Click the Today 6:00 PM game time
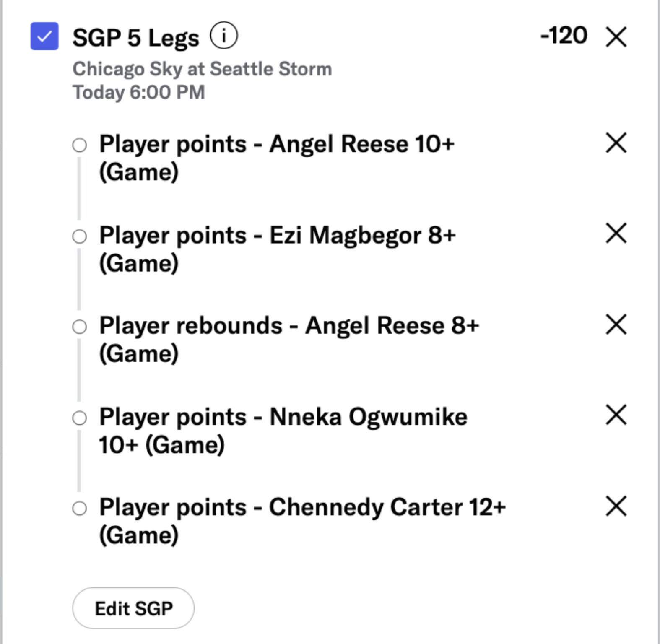 point(139,92)
